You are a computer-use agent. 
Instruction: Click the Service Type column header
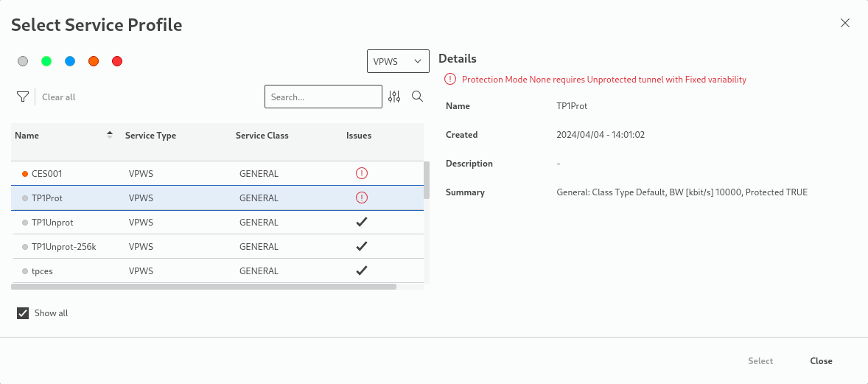click(x=150, y=136)
